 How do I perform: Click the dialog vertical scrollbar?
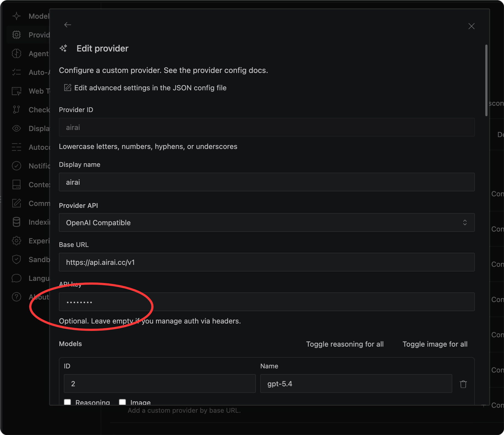tap(486, 80)
